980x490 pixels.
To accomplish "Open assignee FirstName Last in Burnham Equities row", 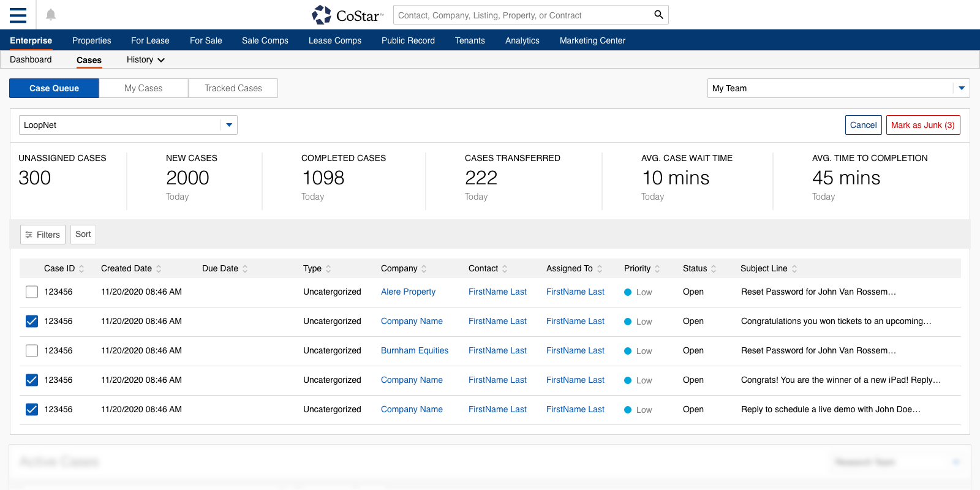I will click(575, 350).
